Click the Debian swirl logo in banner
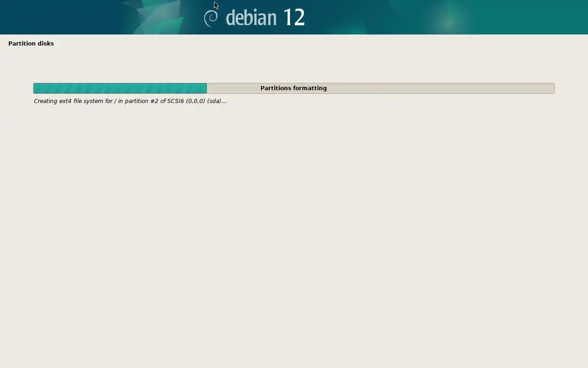588x368 pixels. (x=211, y=18)
